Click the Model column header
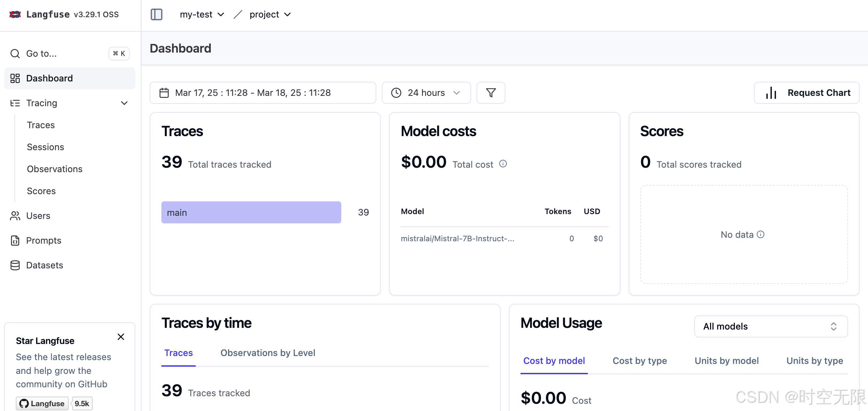Image resolution: width=868 pixels, height=411 pixels. [x=412, y=211]
